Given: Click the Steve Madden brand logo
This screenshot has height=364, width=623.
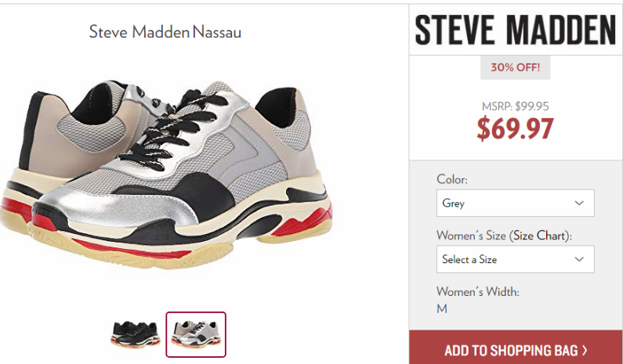Looking at the screenshot, I should 516,30.
